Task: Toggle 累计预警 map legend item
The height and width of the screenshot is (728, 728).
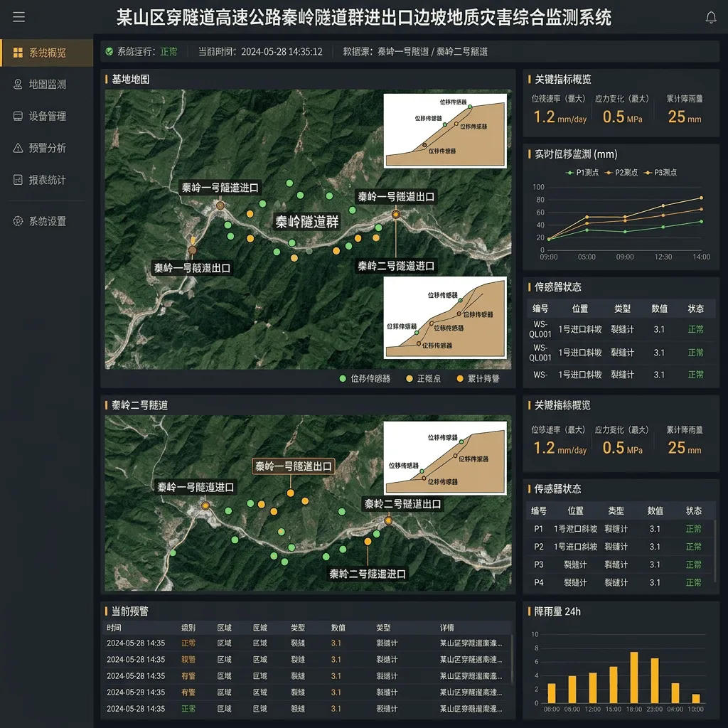Action: click(478, 378)
